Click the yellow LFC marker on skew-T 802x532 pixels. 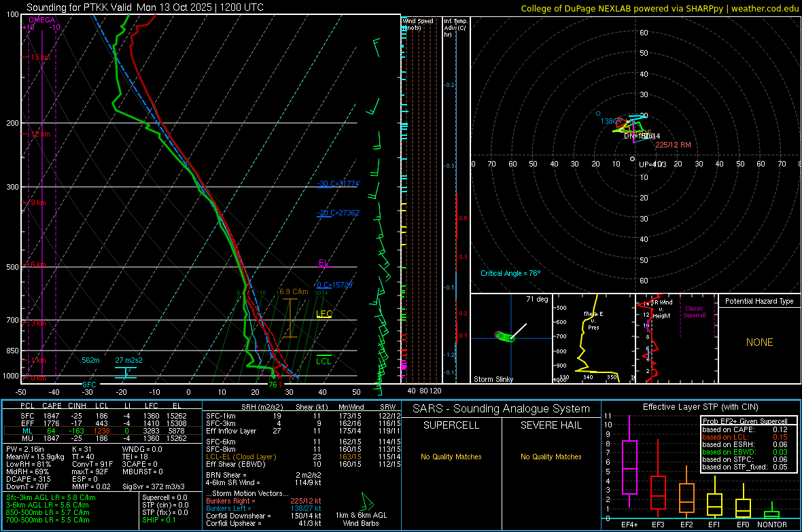click(x=324, y=314)
